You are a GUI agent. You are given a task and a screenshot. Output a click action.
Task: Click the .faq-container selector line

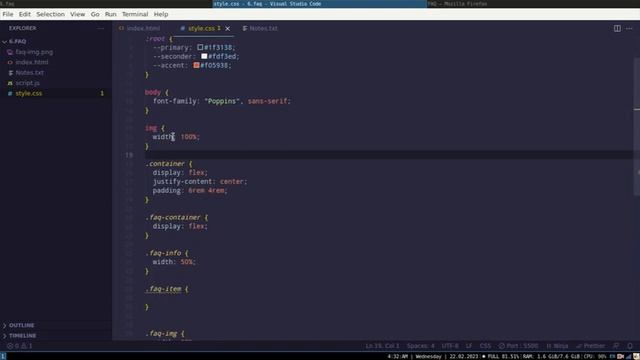coord(176,218)
